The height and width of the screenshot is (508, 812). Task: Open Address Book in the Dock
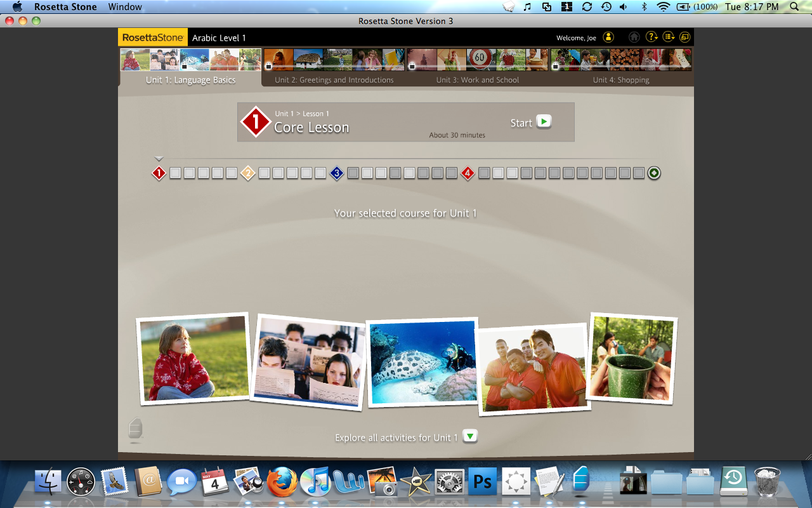[x=149, y=482]
